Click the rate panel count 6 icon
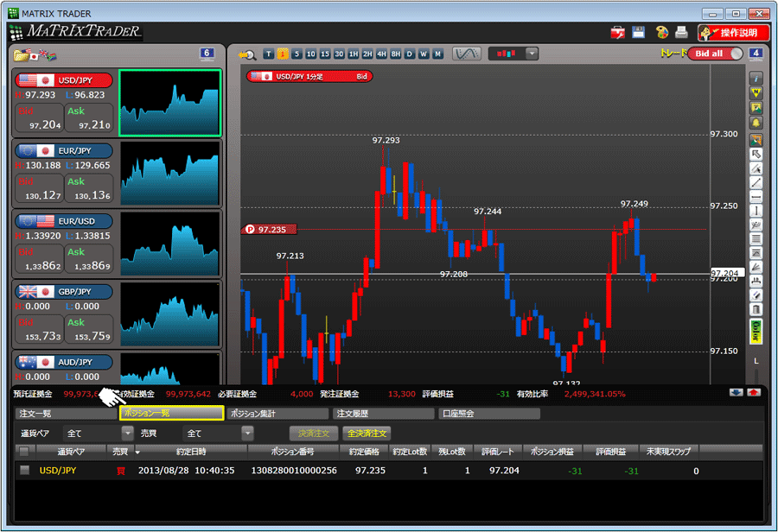 click(x=207, y=54)
